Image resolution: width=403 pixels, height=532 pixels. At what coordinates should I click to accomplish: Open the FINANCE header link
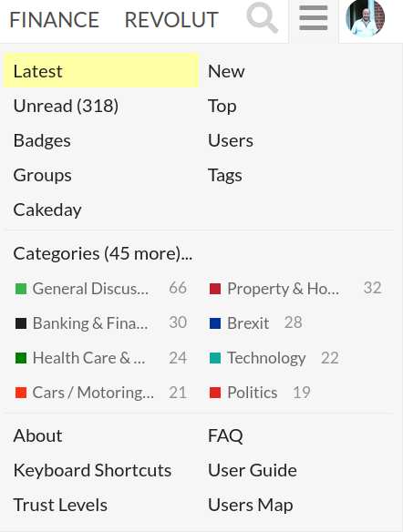54,20
